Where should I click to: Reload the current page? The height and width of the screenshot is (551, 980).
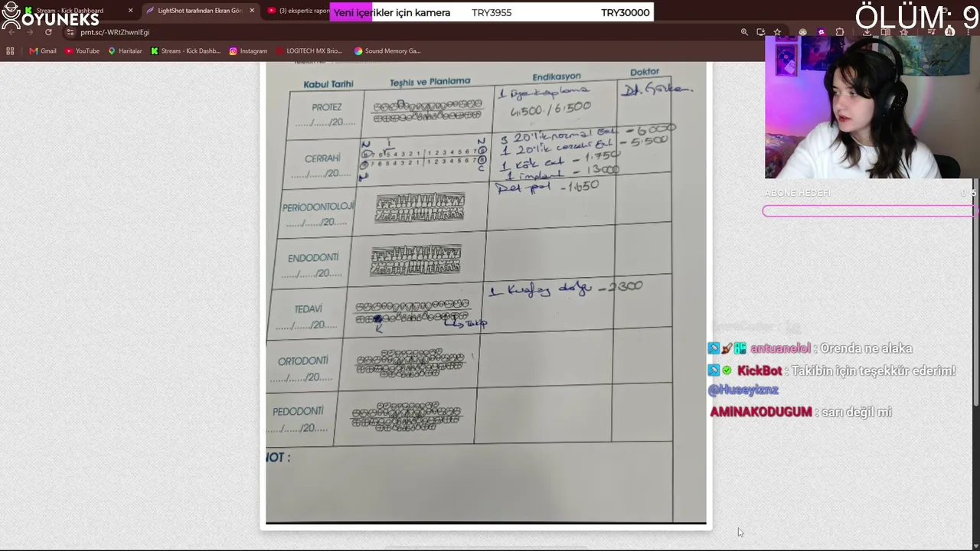[48, 32]
